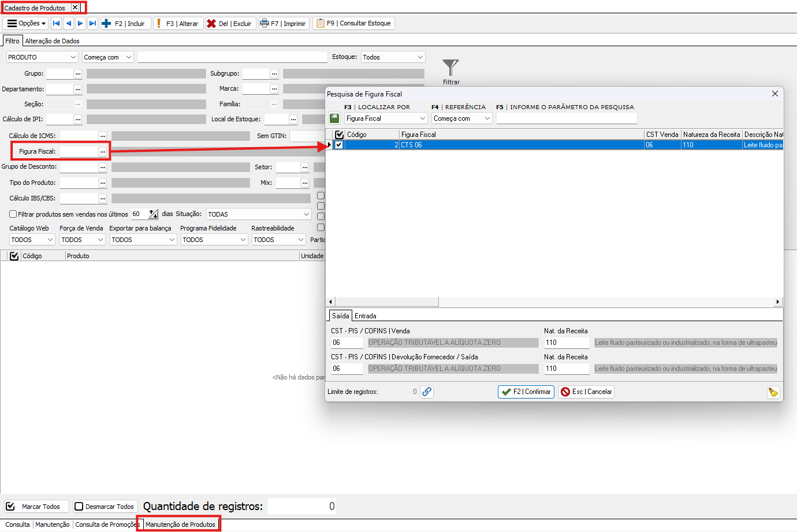The height and width of the screenshot is (532, 797).
Task: Open Alteração de Dados tab
Action: click(52, 41)
